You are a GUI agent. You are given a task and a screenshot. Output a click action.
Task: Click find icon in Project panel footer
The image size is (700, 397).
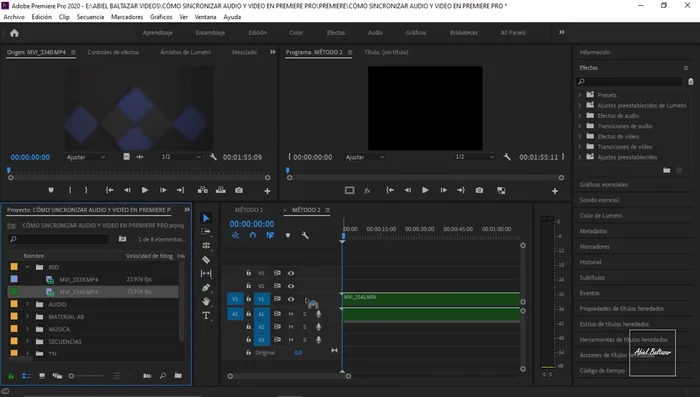163,376
